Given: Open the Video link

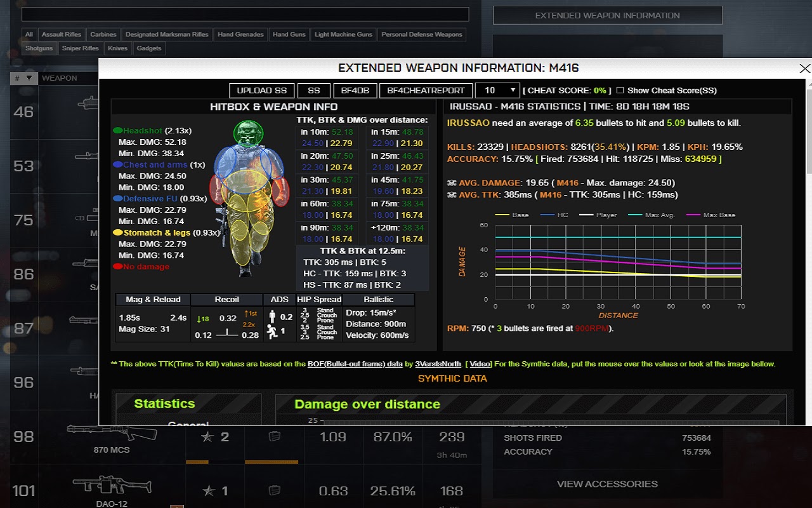Looking at the screenshot, I should point(480,364).
